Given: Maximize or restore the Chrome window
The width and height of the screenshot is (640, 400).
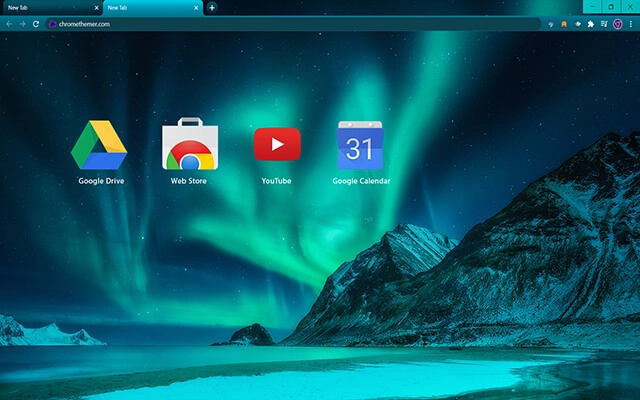Looking at the screenshot, I should (x=611, y=7).
